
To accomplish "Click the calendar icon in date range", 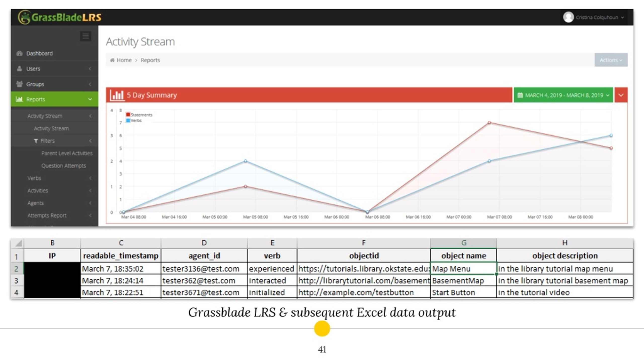I will 520,95.
